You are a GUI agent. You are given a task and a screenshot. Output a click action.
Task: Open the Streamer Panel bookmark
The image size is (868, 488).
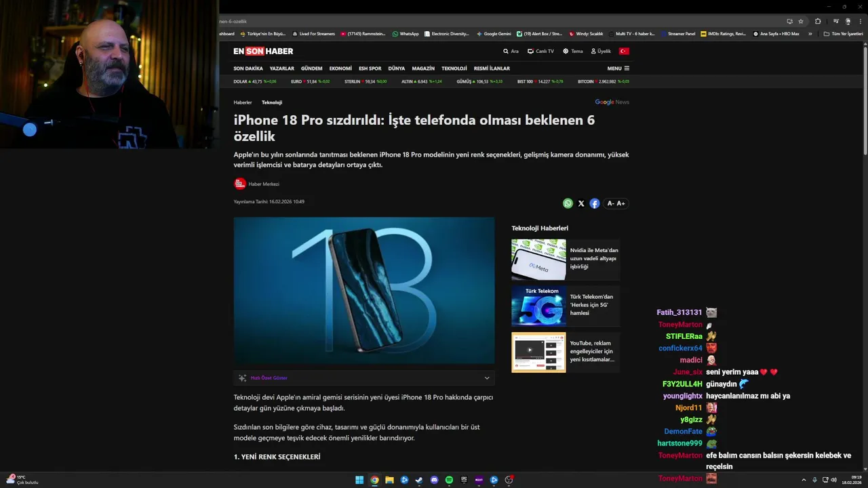tap(678, 33)
